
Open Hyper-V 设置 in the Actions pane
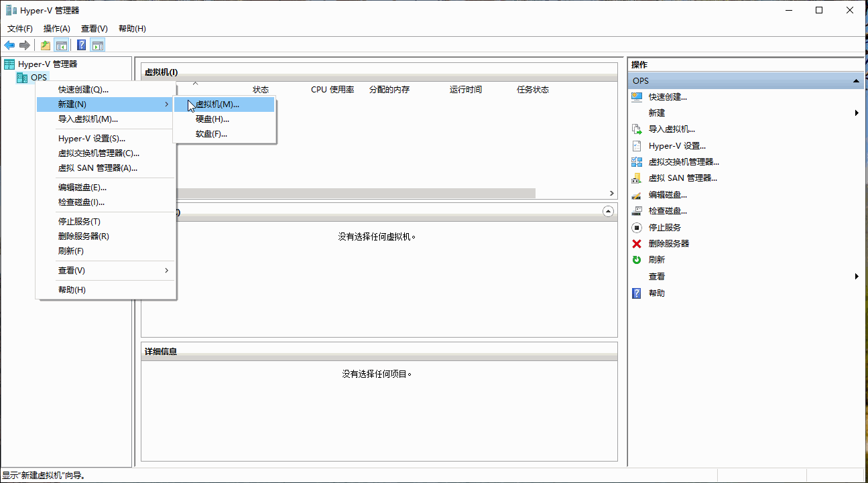[x=677, y=145]
